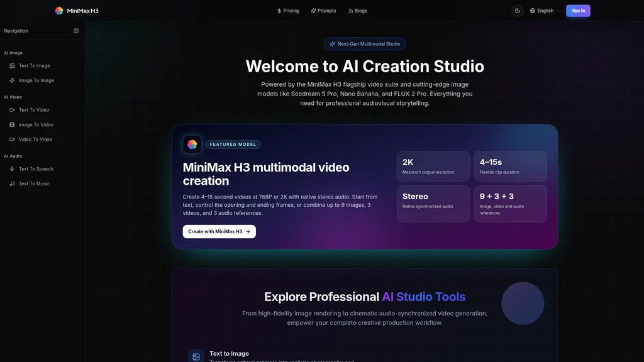Click the 'Navigation' sidebar title
The height and width of the screenshot is (362, 644).
click(x=16, y=31)
